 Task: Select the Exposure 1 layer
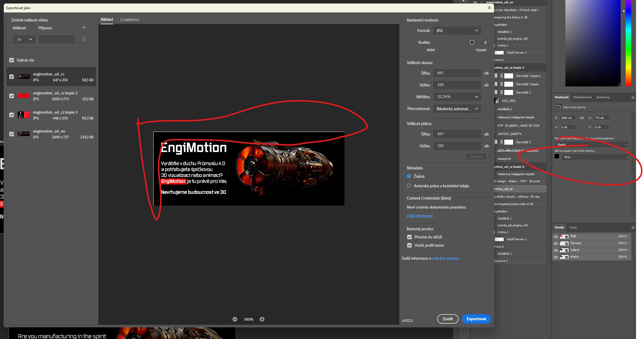coord(501,261)
